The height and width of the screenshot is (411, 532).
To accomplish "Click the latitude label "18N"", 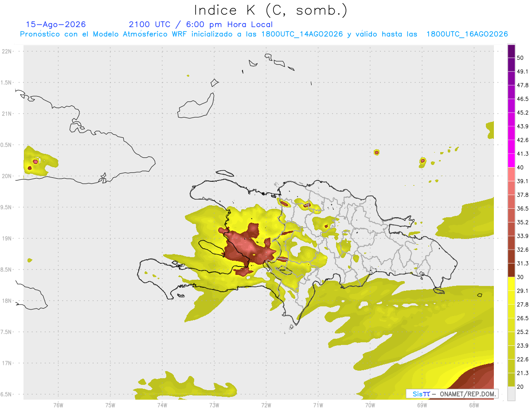I will pos(7,301).
